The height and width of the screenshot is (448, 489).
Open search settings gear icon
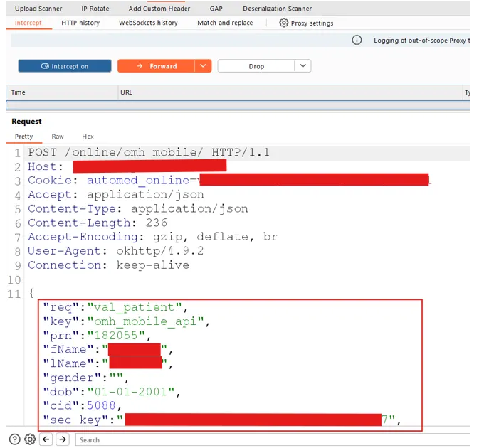click(30, 439)
